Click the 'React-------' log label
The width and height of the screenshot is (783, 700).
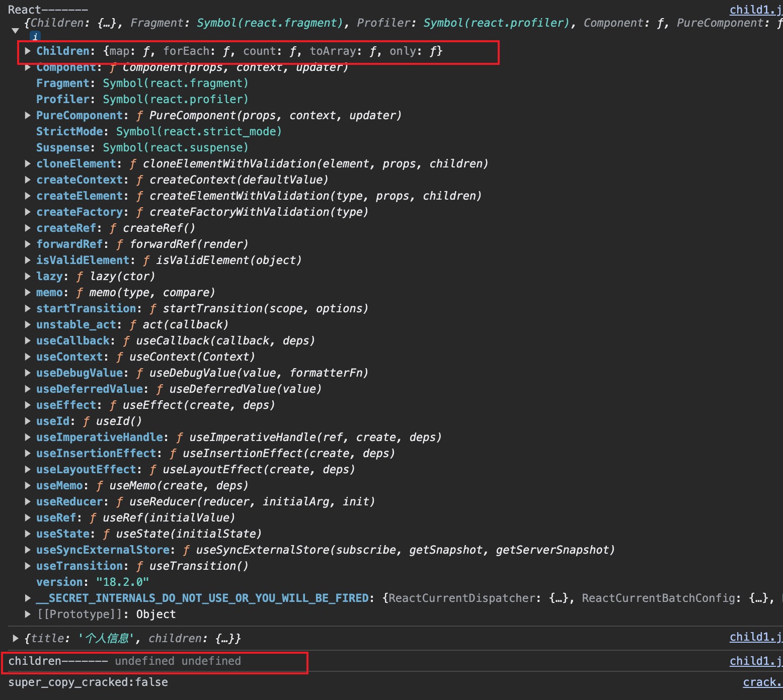click(x=48, y=10)
